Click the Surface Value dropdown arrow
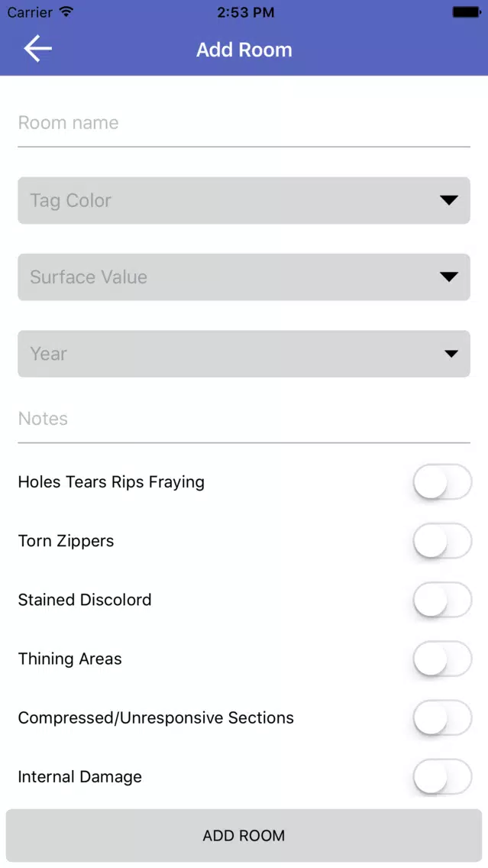This screenshot has width=488, height=868. [x=449, y=277]
